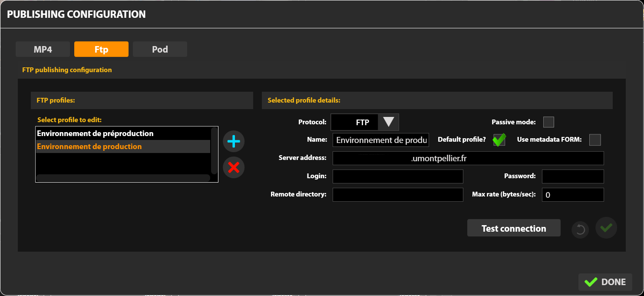The image size is (644, 296).
Task: Click the Server address input field
Action: 468,158
